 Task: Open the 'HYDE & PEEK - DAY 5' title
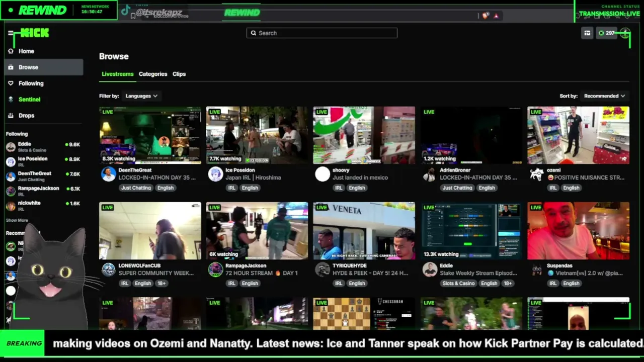coord(370,274)
